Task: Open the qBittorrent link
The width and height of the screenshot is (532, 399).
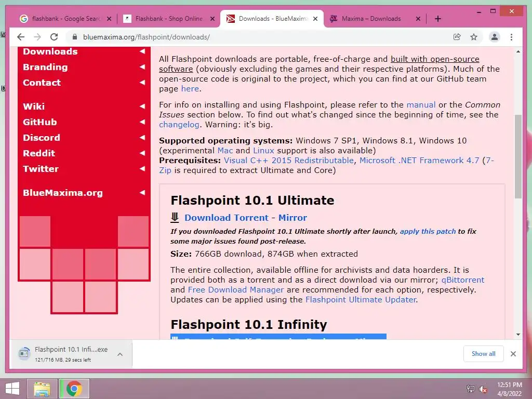Action: 463,280
